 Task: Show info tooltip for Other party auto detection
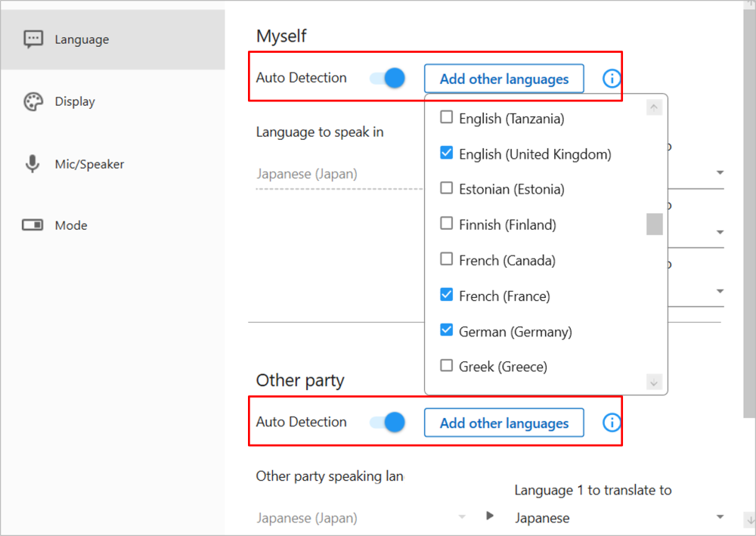(x=612, y=423)
